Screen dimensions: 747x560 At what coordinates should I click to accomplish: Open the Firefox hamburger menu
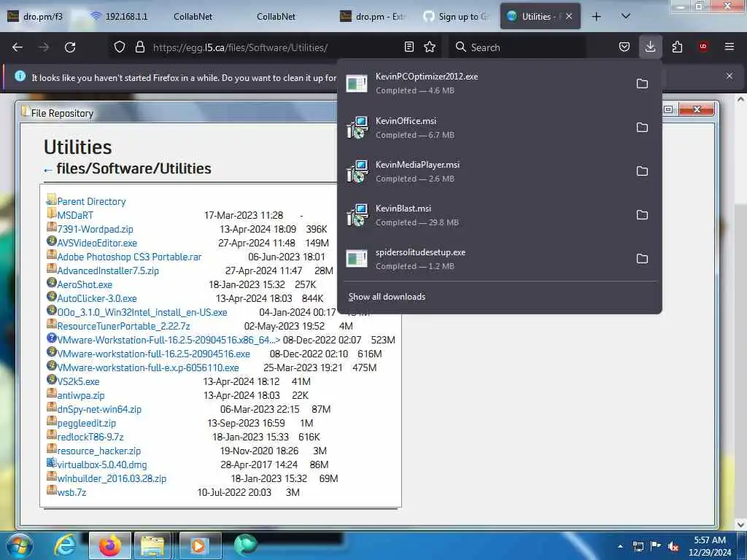click(x=729, y=47)
